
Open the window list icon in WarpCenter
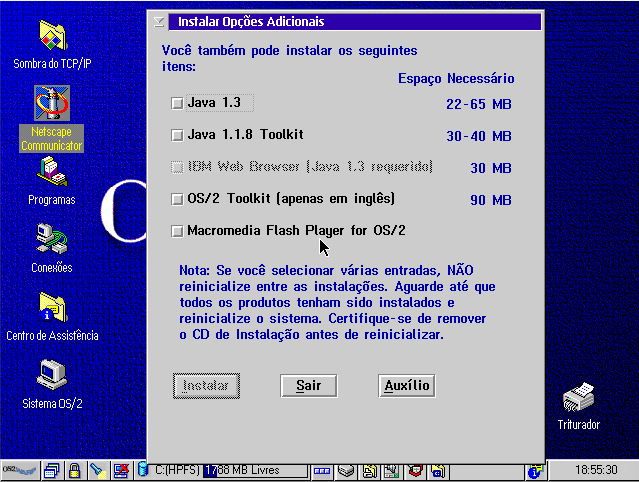coord(50,470)
